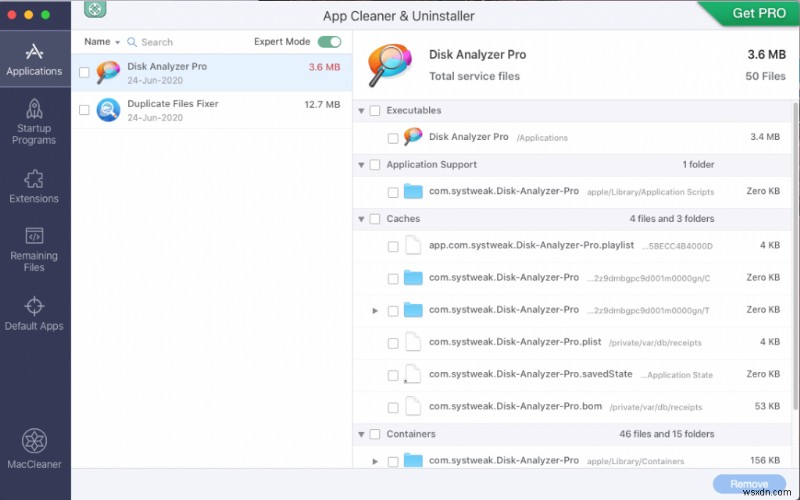Check the Containers group checkbox
The height and width of the screenshot is (500, 800).
tap(375, 434)
